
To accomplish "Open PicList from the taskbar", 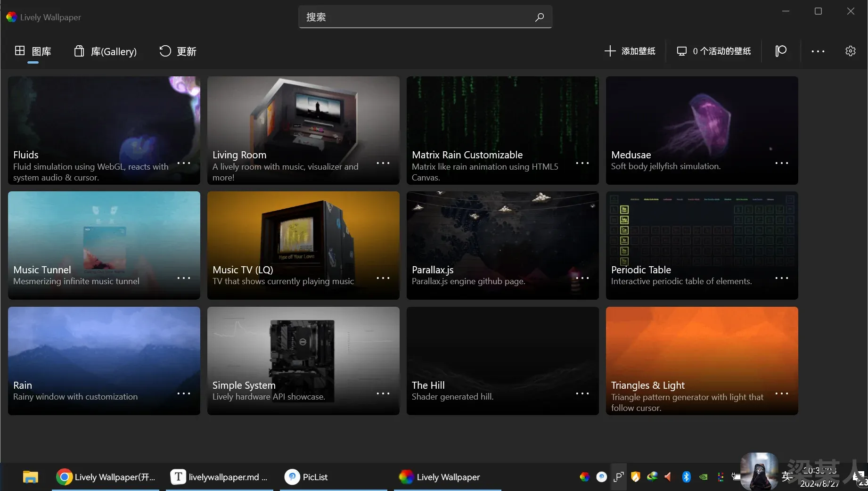I will click(306, 477).
